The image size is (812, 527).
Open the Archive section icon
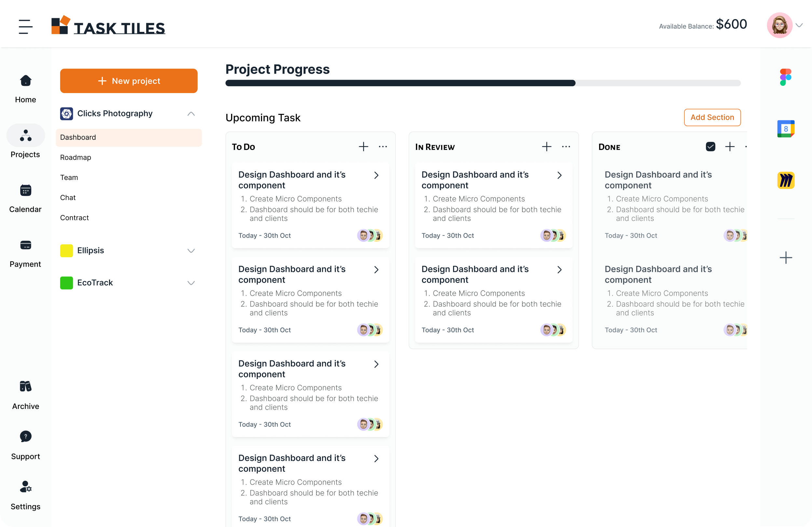pyautogui.click(x=26, y=386)
